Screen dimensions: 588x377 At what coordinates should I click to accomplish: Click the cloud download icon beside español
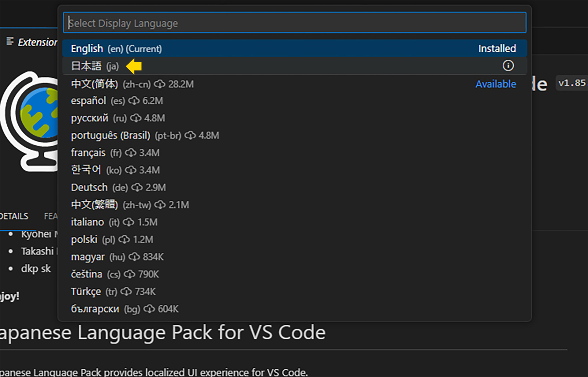(x=134, y=101)
